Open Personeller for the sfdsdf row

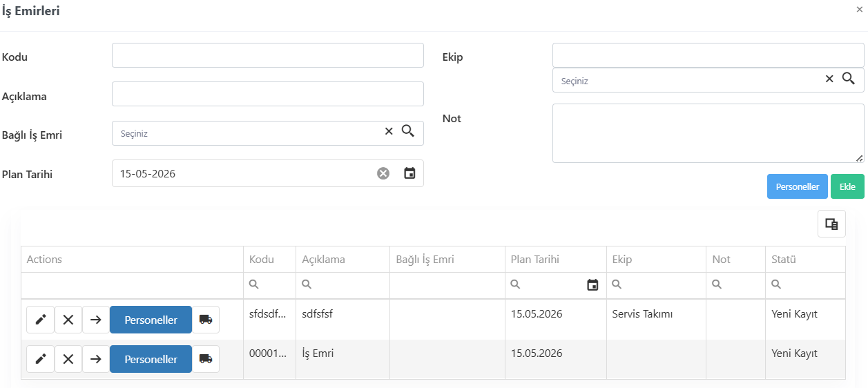[x=151, y=320]
